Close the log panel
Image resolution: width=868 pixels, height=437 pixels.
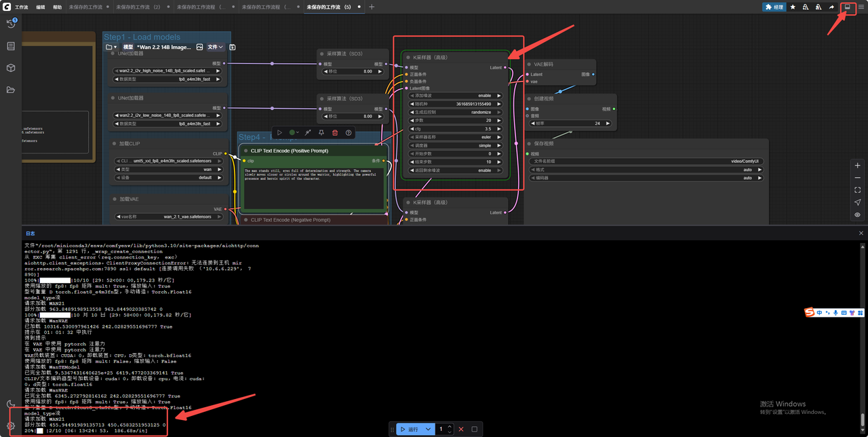(x=861, y=233)
